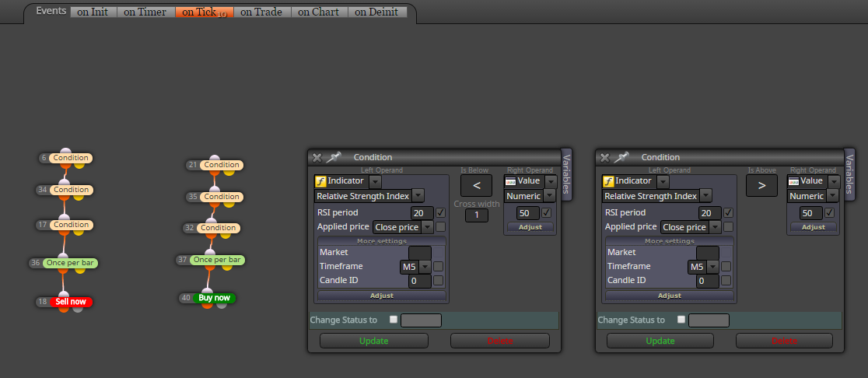Open Value dropdown in Is Above panel
This screenshot has width=868, height=378.
834,181
